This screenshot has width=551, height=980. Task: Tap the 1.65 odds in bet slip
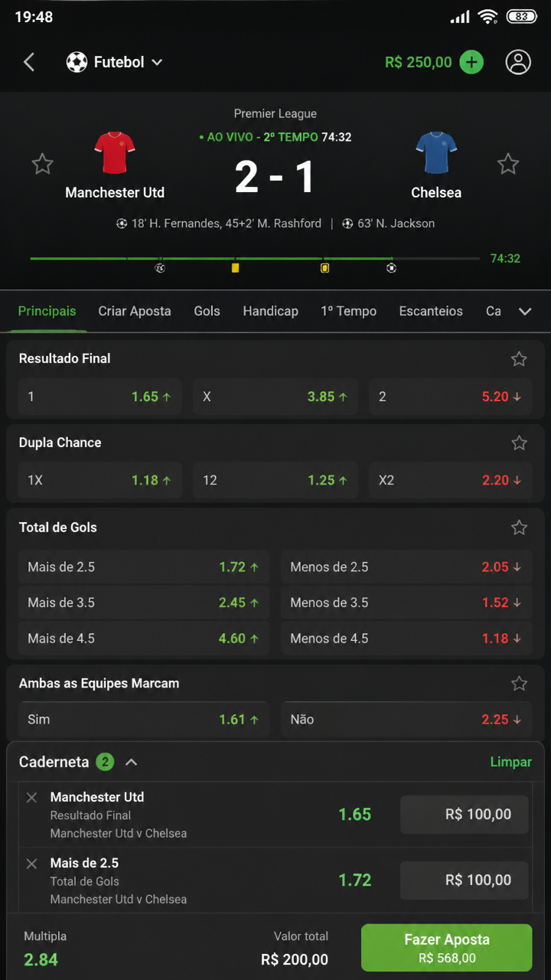[355, 815]
